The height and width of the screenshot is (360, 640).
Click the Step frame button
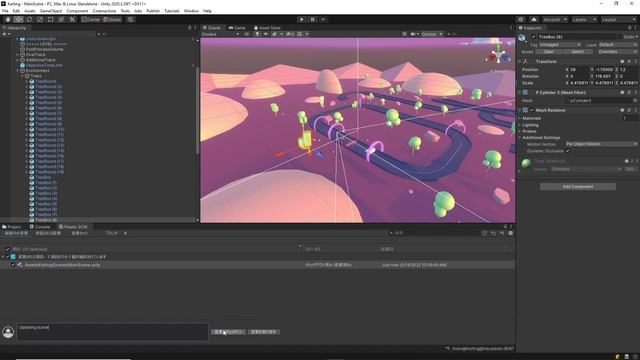pyautogui.click(x=324, y=19)
